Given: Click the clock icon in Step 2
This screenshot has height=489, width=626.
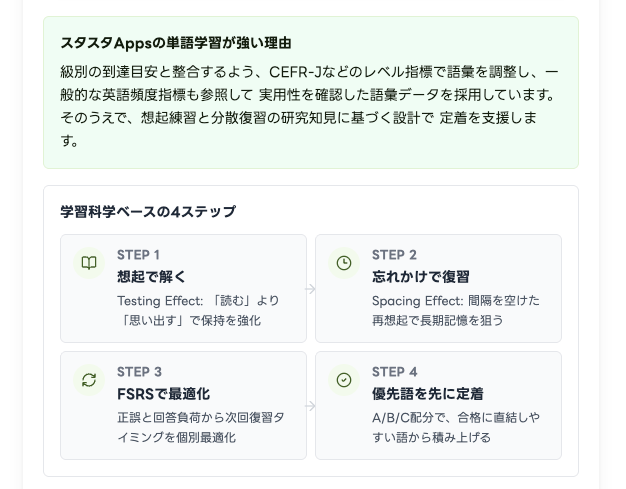Looking at the screenshot, I should click(344, 263).
